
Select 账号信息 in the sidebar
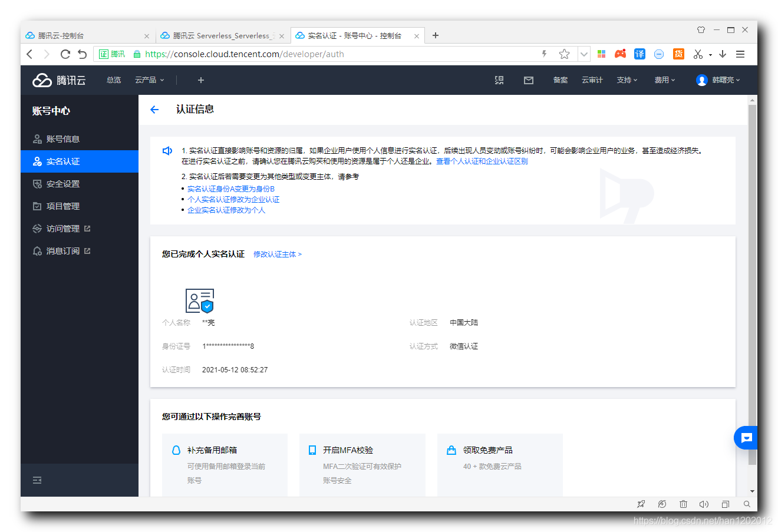pos(80,139)
